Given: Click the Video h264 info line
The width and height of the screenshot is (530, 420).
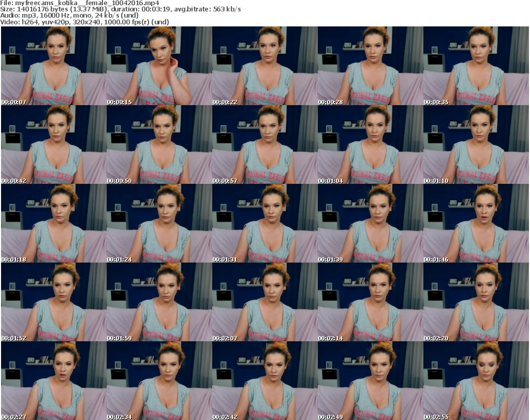Looking at the screenshot, I should [x=84, y=22].
